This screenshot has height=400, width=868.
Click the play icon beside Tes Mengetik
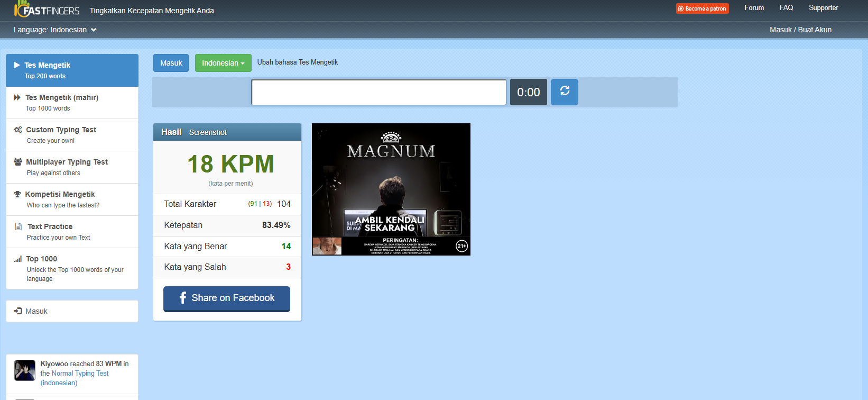coord(17,65)
